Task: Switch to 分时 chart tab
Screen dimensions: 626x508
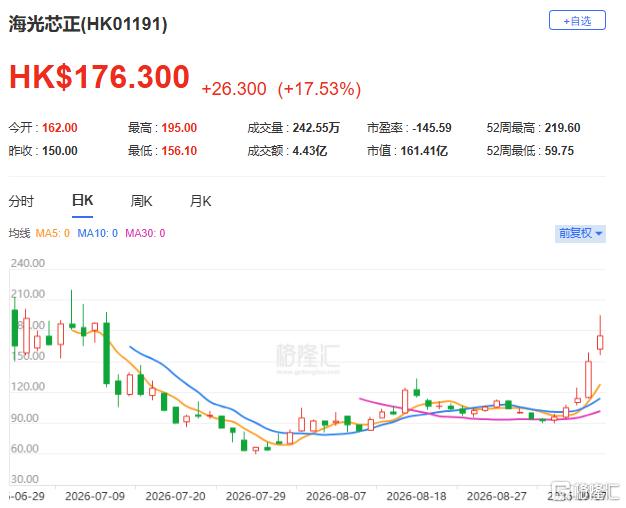Action: pos(21,201)
